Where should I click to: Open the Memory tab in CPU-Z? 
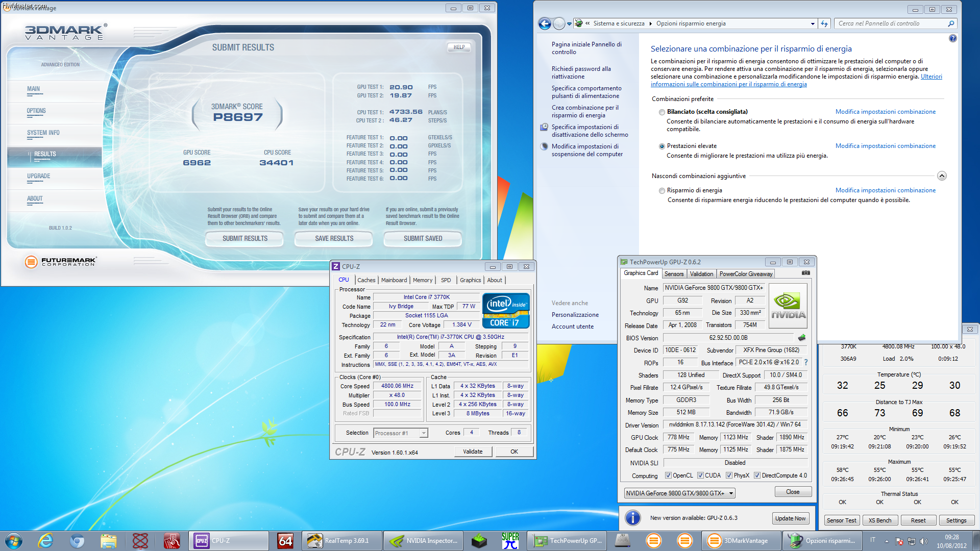[x=423, y=280]
